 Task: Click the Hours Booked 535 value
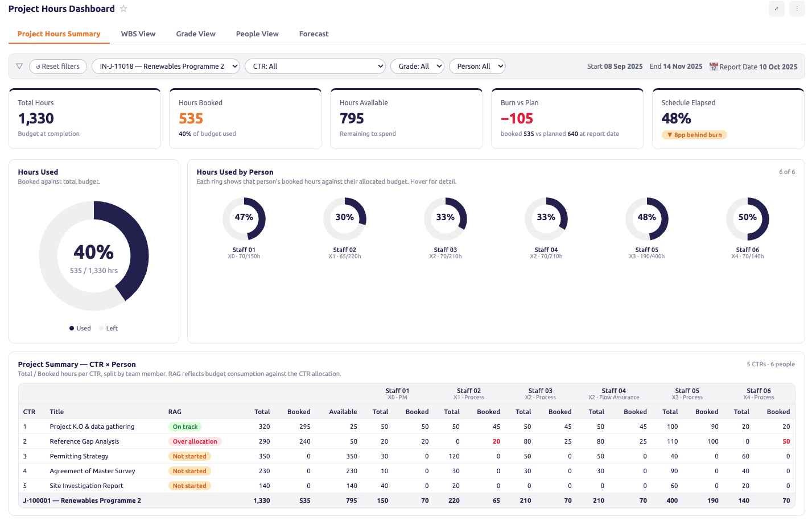[191, 118]
